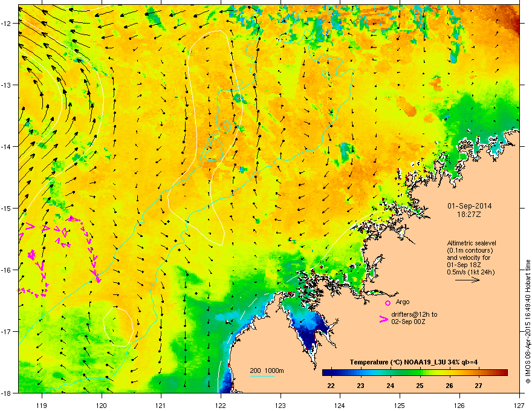532x411 pixels.
Task: Click the longitude axis label 121
Action: (x=161, y=405)
